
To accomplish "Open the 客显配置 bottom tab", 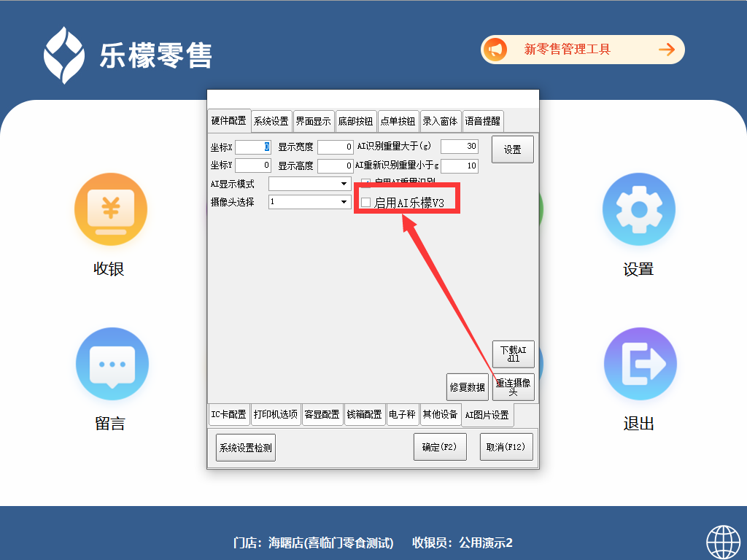I will (x=322, y=414).
